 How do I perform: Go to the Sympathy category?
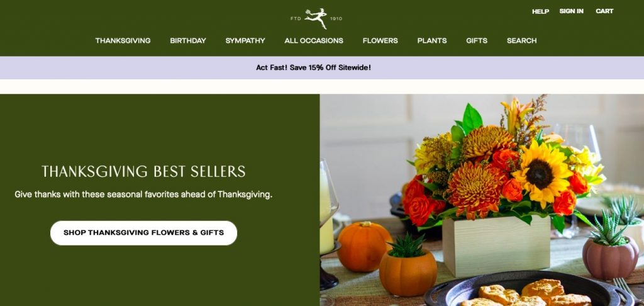(x=245, y=41)
